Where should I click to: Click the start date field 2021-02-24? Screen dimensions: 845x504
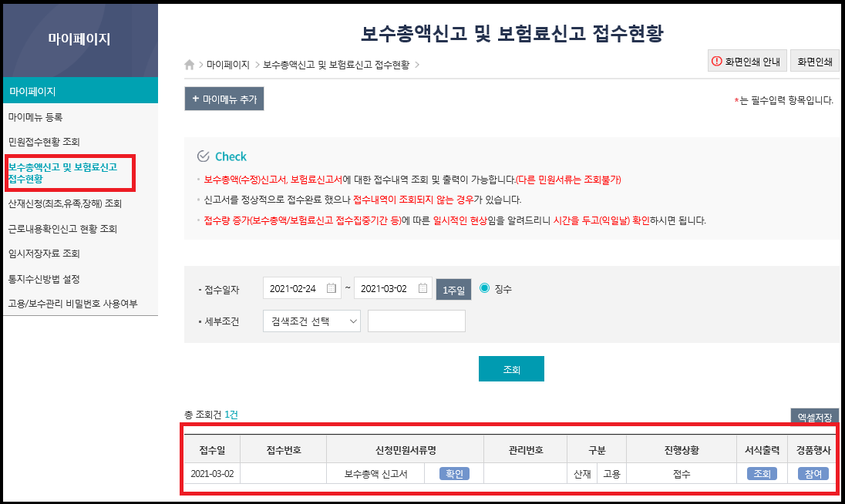(x=301, y=288)
